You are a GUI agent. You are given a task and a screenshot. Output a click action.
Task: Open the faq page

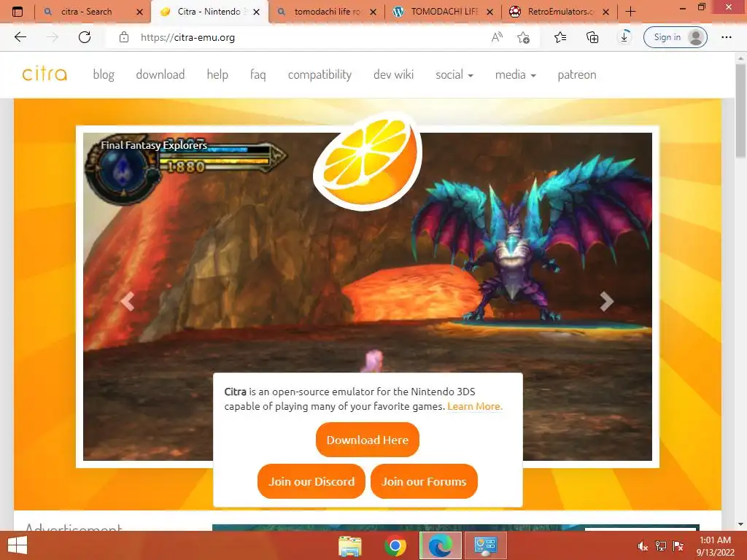[258, 75]
